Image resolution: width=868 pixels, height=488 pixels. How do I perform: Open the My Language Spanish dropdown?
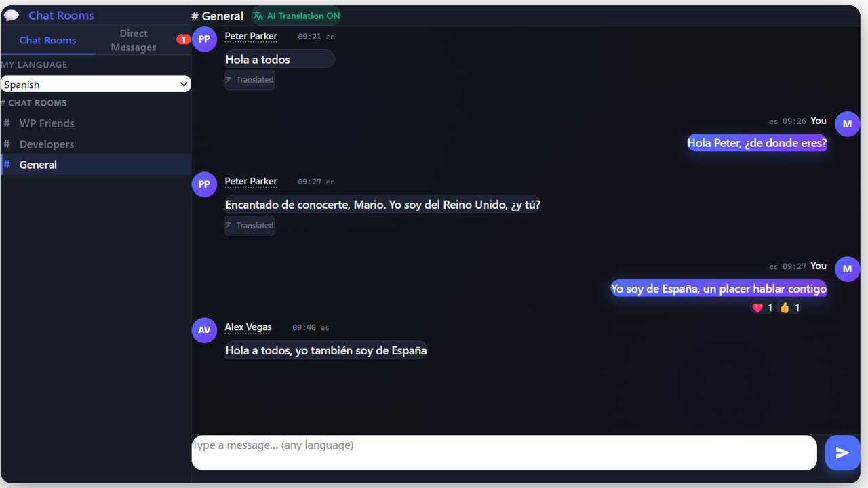(x=96, y=84)
